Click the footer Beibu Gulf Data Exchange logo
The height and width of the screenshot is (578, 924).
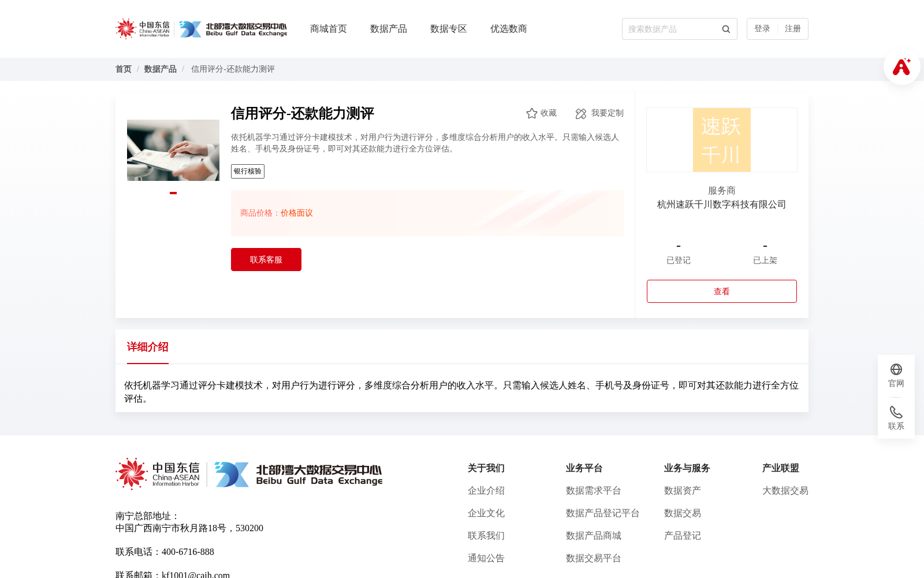pyautogui.click(x=299, y=474)
